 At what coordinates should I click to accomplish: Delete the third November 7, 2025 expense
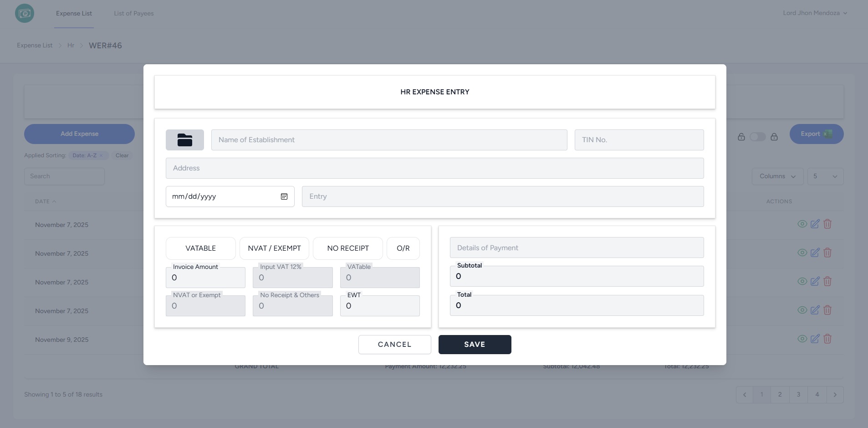tap(827, 281)
